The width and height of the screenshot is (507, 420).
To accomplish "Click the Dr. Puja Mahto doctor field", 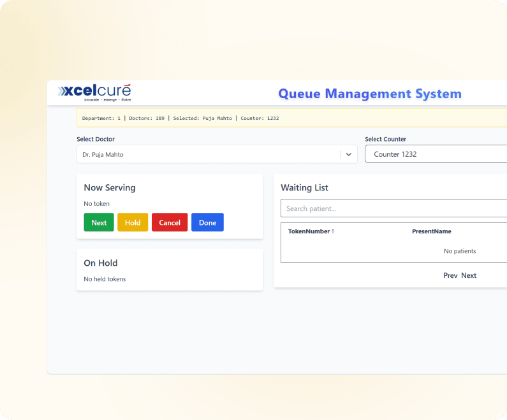I will tap(217, 154).
